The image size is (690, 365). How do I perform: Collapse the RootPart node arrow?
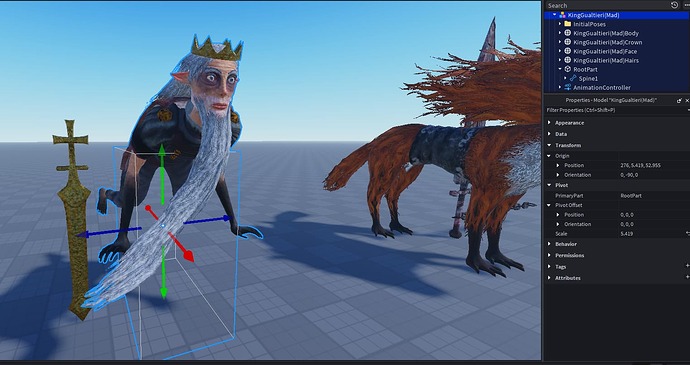pos(560,69)
